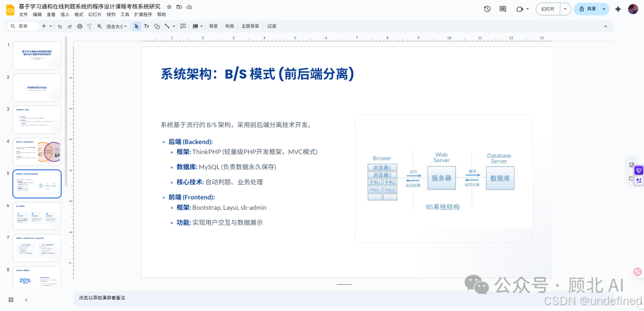This screenshot has height=311, width=644.
Task: Collapse the filmstrip panel arrow
Action: (x=26, y=300)
